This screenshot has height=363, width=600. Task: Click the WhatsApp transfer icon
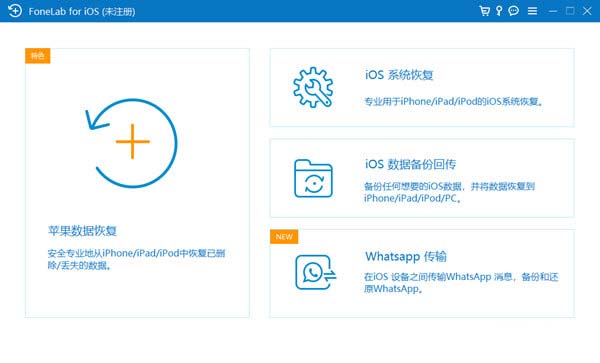315,272
